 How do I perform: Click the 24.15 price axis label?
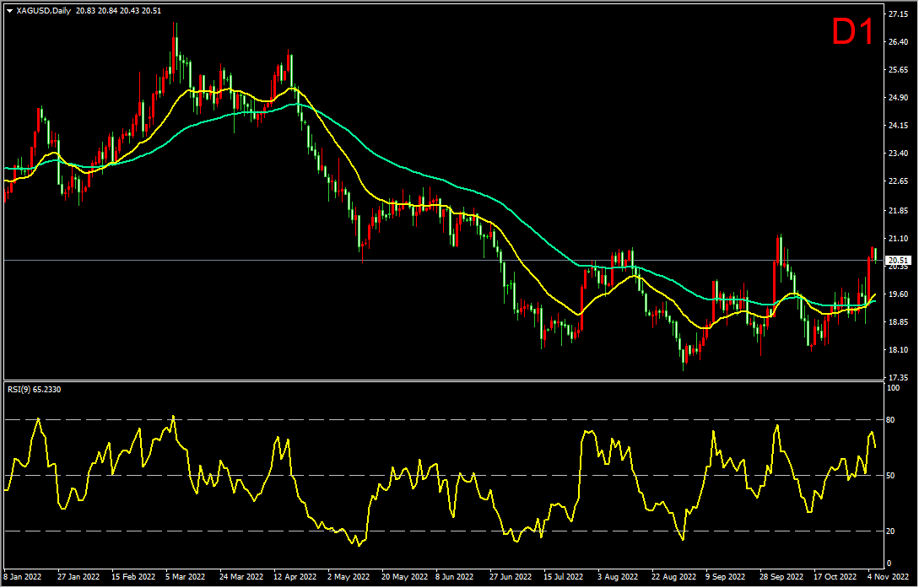898,126
